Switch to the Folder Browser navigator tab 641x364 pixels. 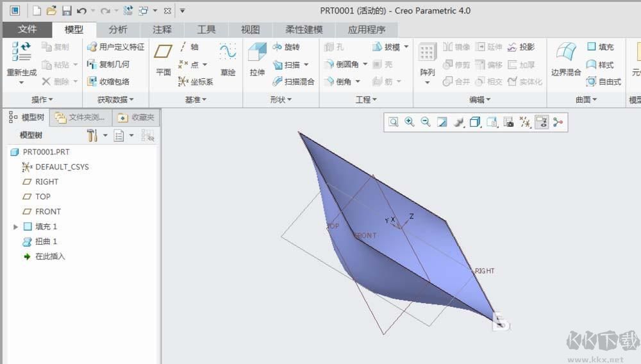80,118
